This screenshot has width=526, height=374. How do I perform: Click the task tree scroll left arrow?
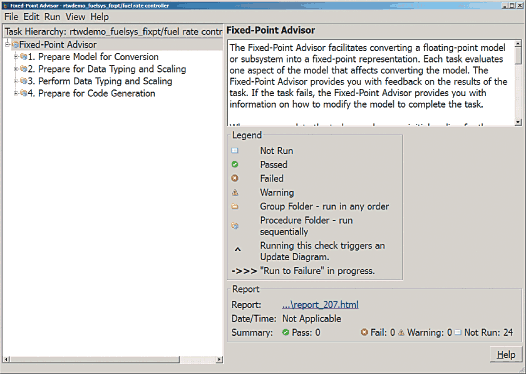[x=6, y=359]
